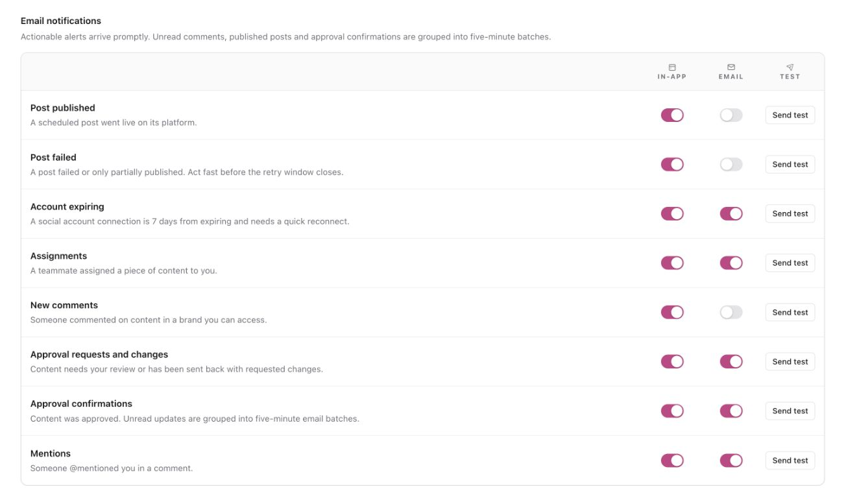
Task: Send test for Post published
Action: [x=790, y=115]
